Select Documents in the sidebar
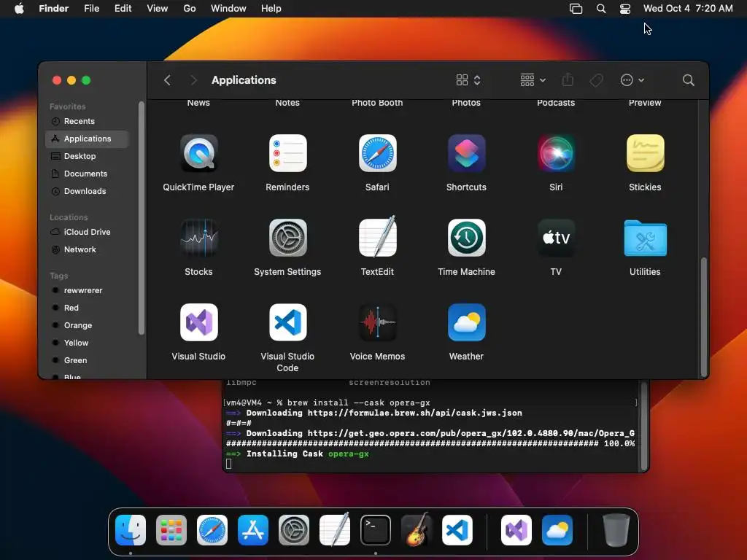This screenshot has height=560, width=747. pos(87,174)
